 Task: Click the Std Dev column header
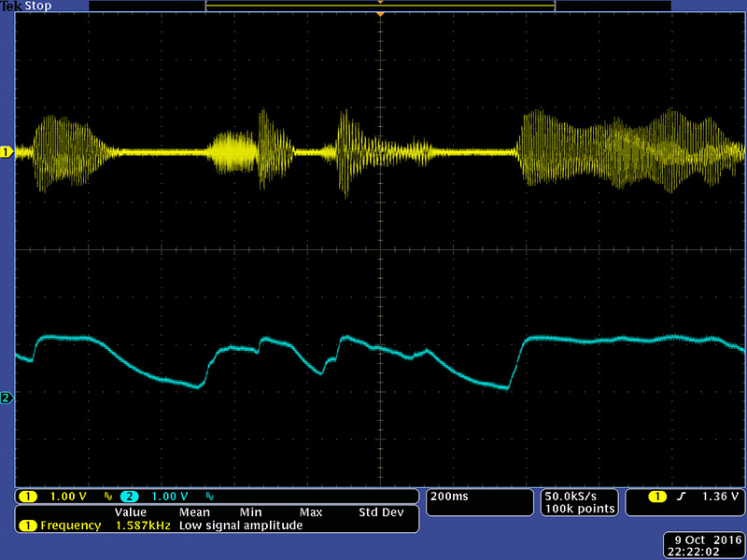(x=381, y=512)
